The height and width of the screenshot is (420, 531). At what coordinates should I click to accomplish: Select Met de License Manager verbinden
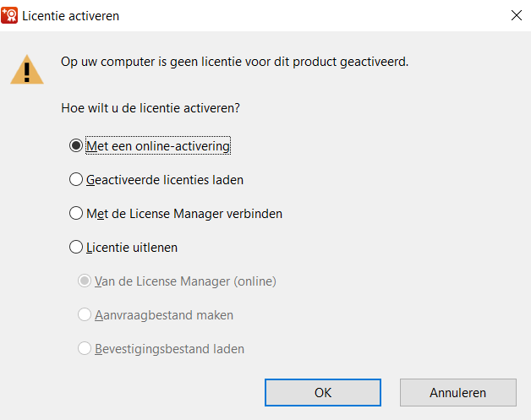click(76, 213)
